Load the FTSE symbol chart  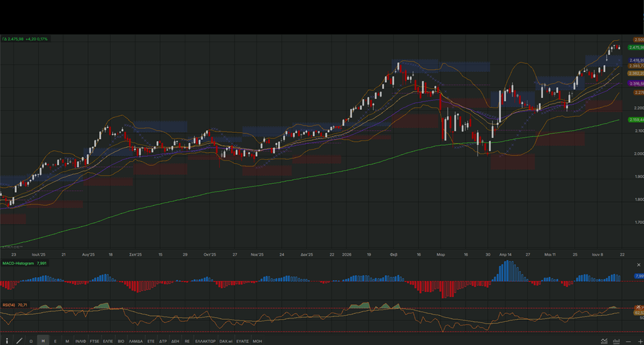click(95, 341)
